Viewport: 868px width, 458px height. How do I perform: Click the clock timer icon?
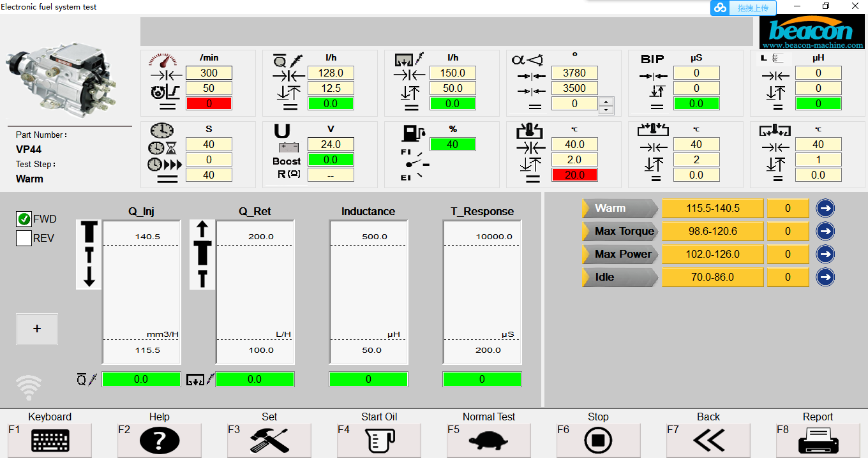pos(161,130)
